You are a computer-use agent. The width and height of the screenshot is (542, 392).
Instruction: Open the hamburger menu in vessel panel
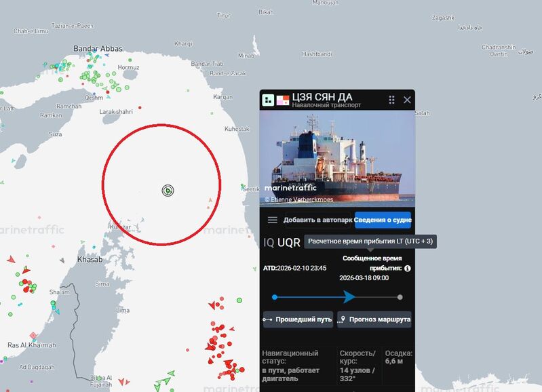(273, 220)
